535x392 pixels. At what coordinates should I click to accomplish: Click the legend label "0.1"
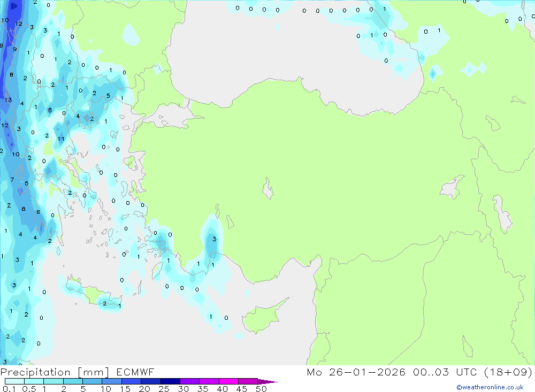9,389
